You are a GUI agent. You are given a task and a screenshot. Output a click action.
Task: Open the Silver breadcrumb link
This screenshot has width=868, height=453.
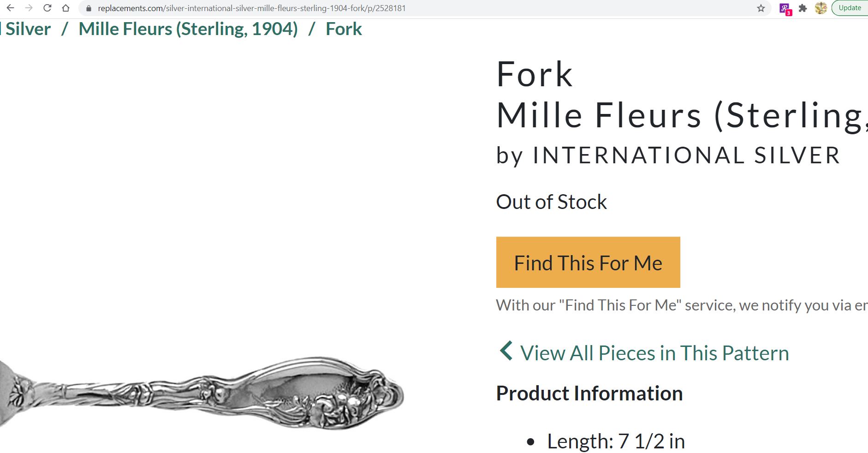tap(28, 29)
